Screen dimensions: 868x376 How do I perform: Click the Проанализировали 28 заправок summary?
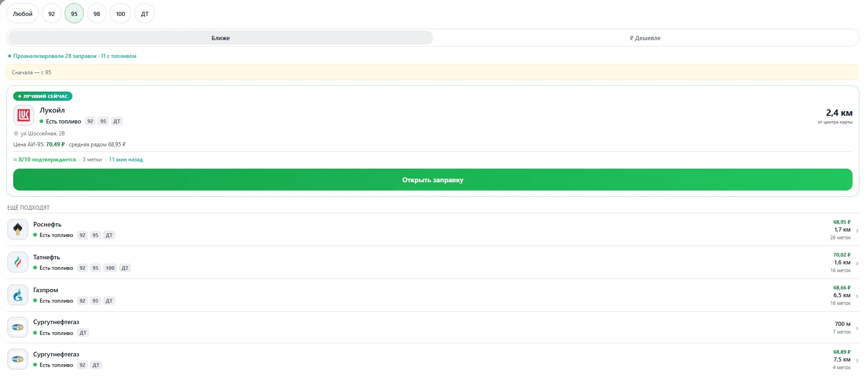coord(72,56)
